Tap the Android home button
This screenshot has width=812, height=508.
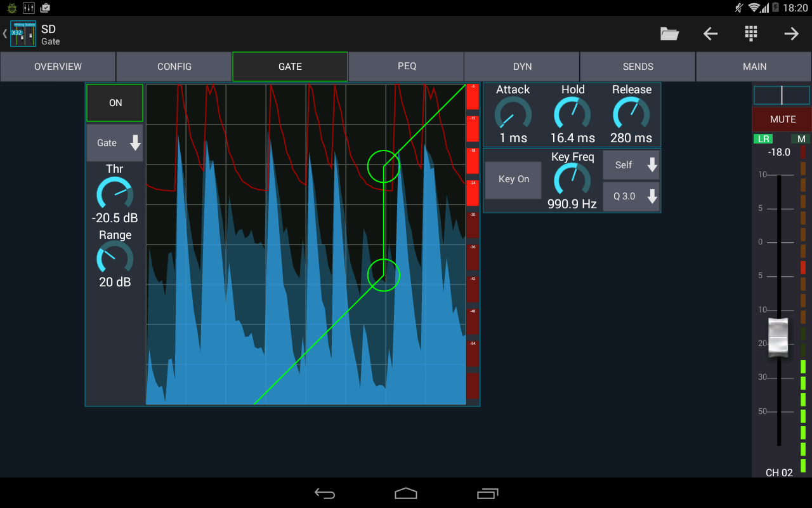[x=406, y=493]
